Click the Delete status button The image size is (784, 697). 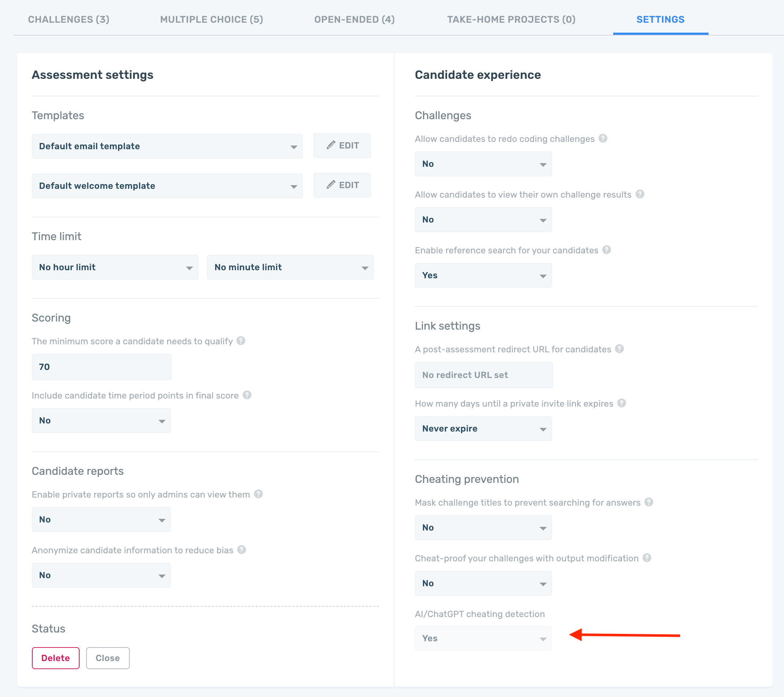tap(56, 657)
